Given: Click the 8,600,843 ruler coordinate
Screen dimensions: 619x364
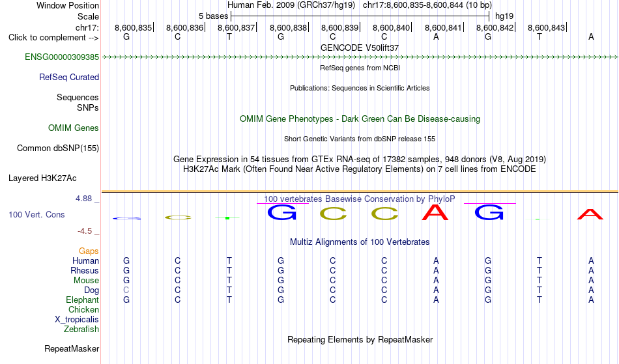Looking at the screenshot, I should pos(547,27).
